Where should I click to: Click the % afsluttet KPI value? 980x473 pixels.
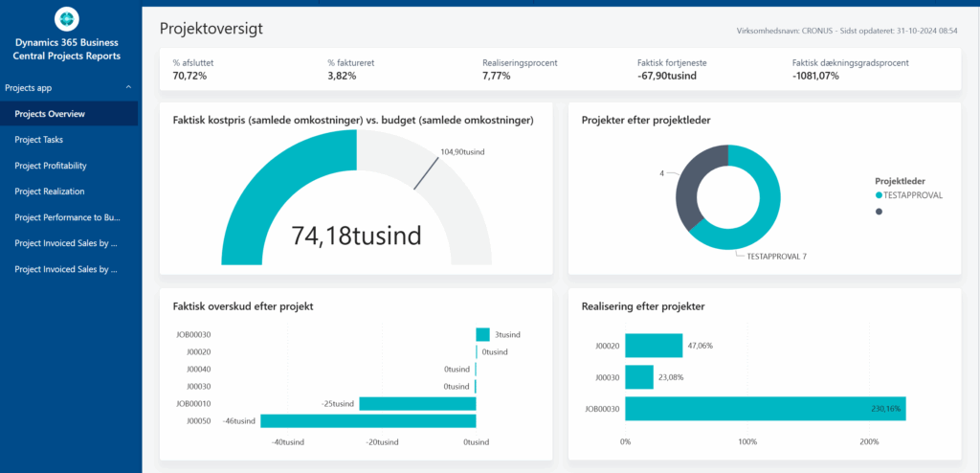[x=191, y=76]
